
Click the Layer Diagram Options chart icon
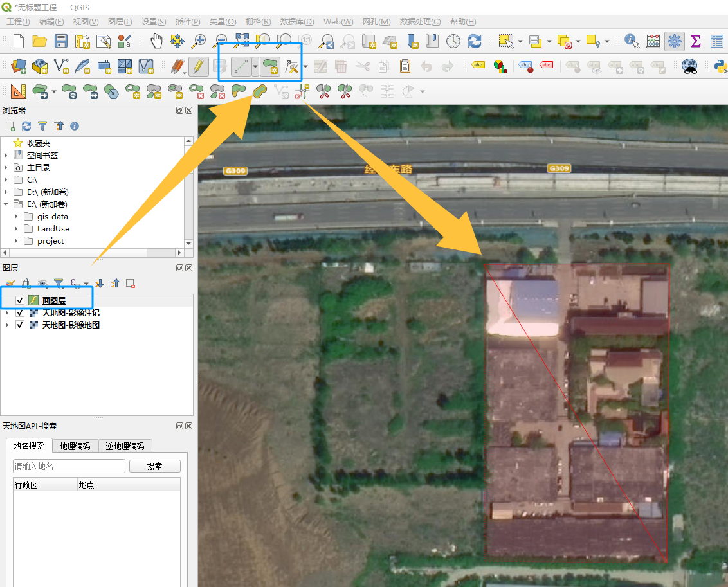tap(500, 66)
